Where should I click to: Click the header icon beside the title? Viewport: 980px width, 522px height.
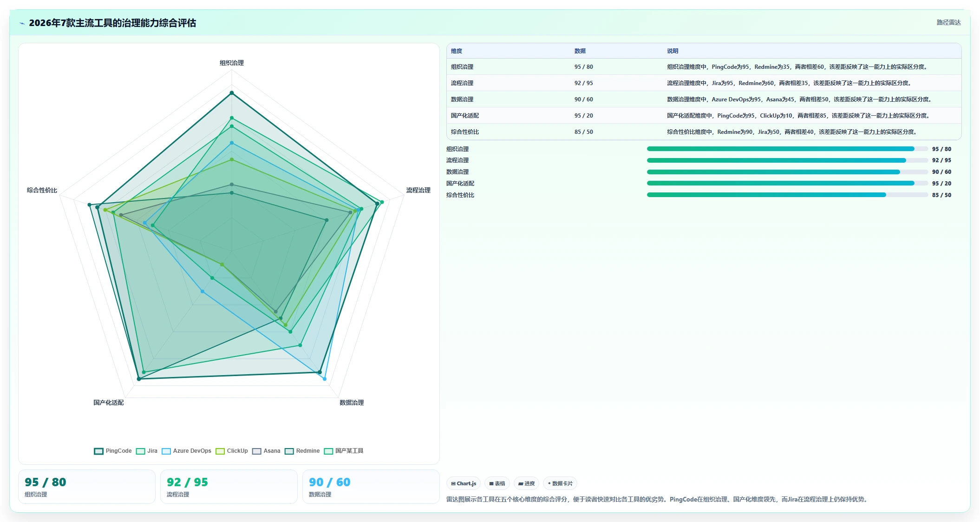coord(22,23)
